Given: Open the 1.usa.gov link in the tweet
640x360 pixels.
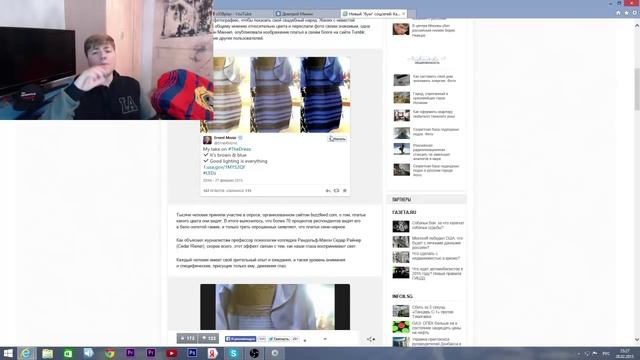Looking at the screenshot, I should [x=224, y=167].
